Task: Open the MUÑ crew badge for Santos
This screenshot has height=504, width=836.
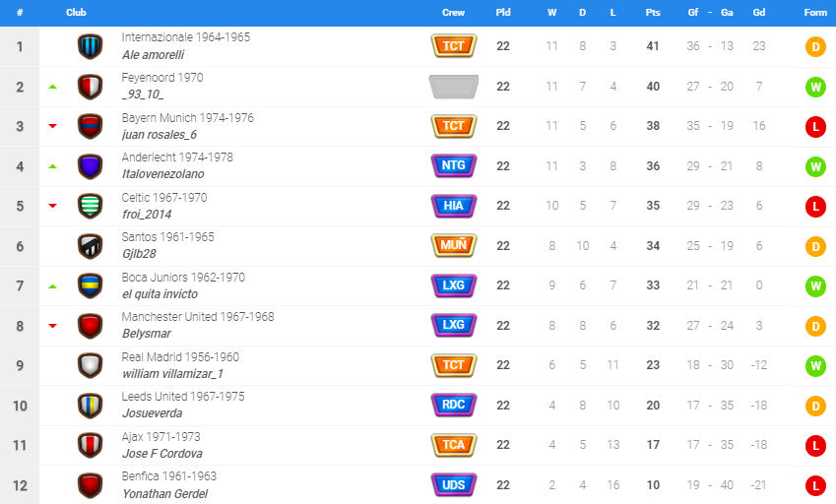Action: click(x=454, y=246)
